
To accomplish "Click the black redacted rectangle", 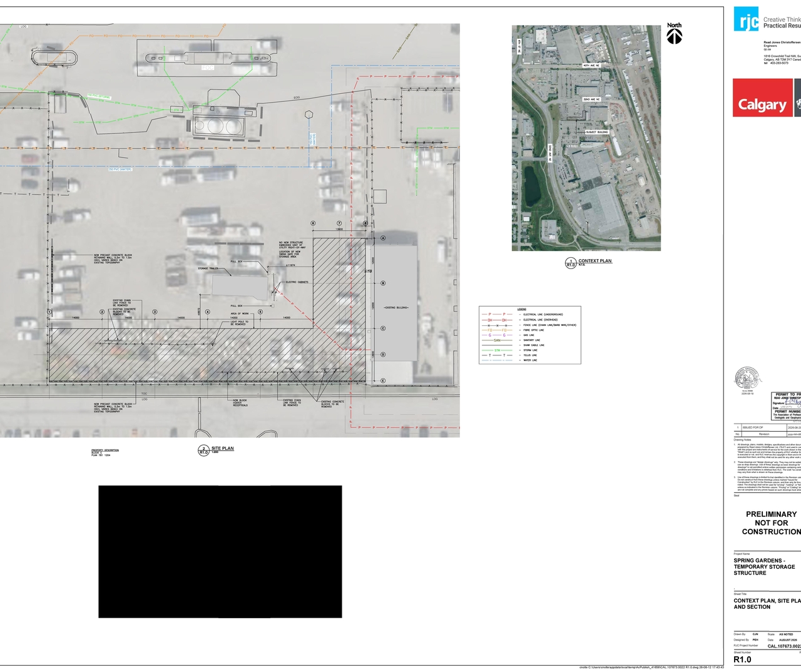I will pyautogui.click(x=220, y=552).
